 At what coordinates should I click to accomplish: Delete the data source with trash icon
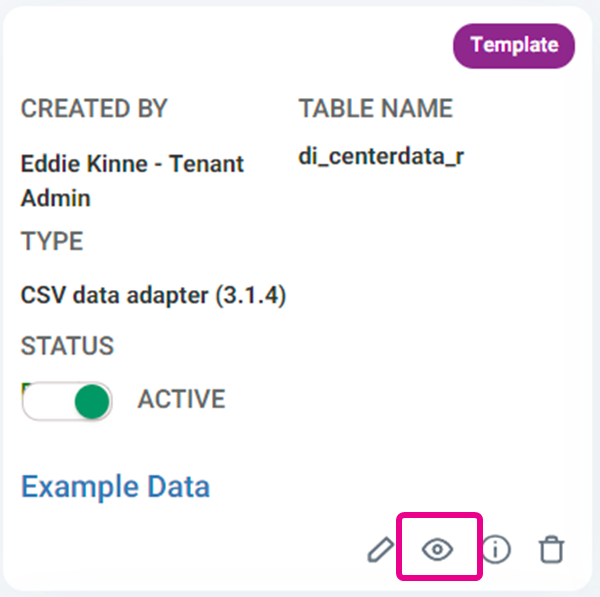coord(551,550)
